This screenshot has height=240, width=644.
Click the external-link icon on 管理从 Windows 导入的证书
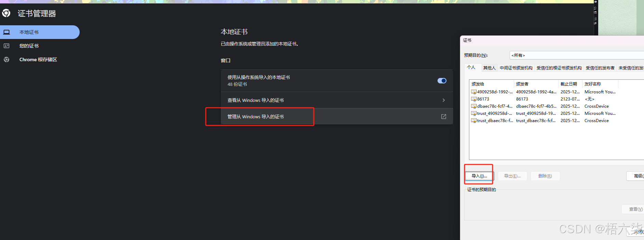click(x=444, y=117)
